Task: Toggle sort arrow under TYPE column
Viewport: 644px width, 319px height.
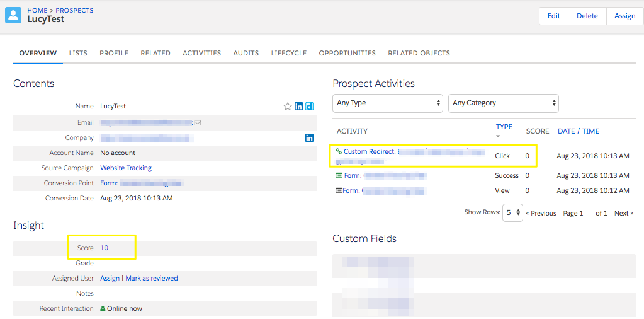Action: [x=498, y=136]
